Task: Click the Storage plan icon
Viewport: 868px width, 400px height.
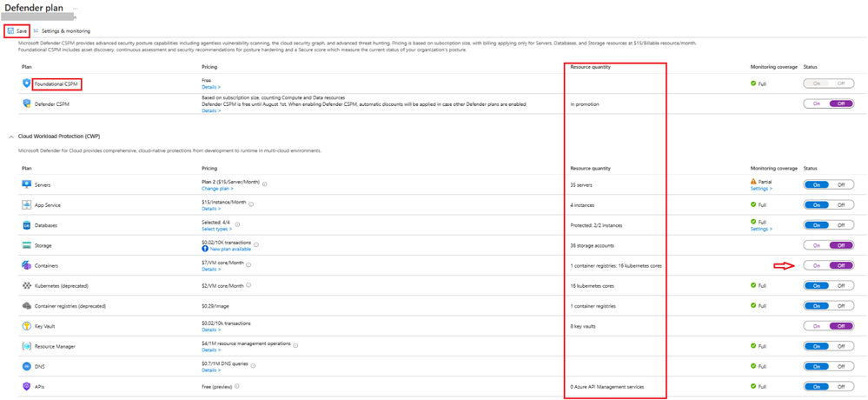Action: pos(27,245)
